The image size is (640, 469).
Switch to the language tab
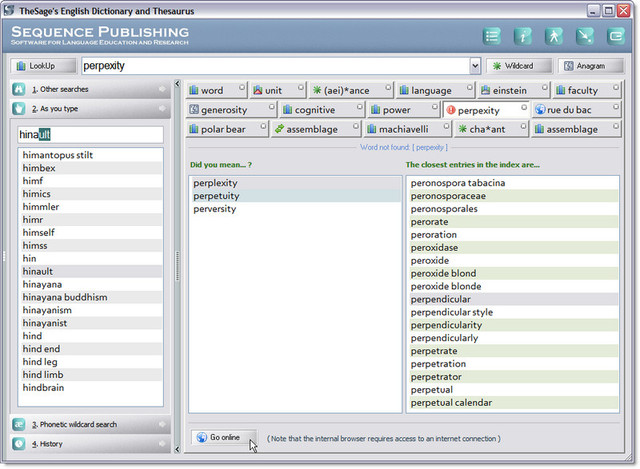436,90
